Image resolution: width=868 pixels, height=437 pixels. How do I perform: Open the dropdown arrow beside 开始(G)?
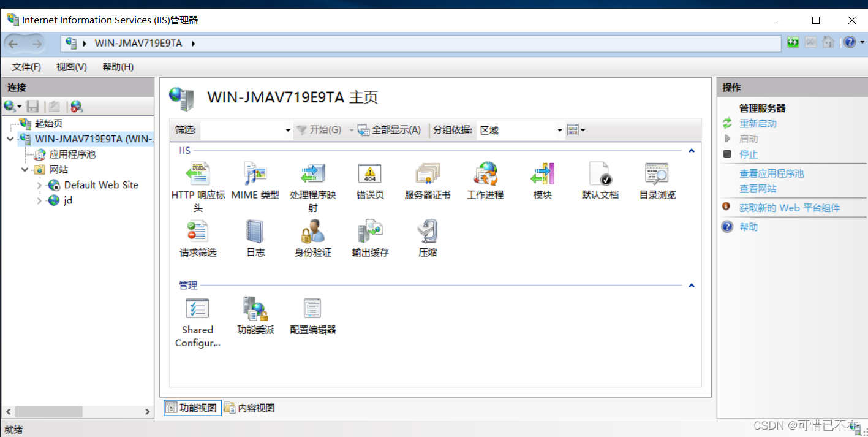click(352, 130)
